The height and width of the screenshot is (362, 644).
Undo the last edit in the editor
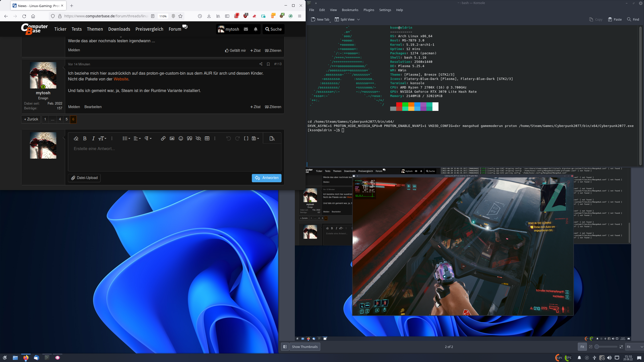[228, 138]
